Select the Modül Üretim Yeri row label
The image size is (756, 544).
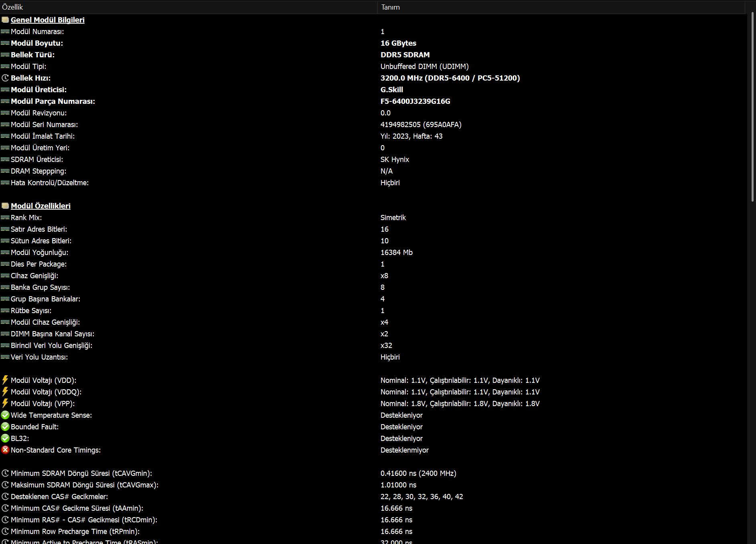40,148
